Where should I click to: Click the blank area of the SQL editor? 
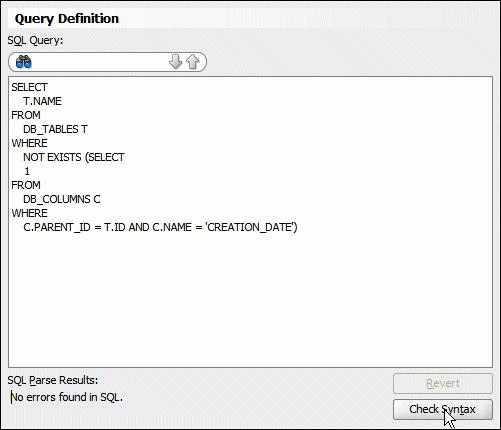pyautogui.click(x=250, y=300)
